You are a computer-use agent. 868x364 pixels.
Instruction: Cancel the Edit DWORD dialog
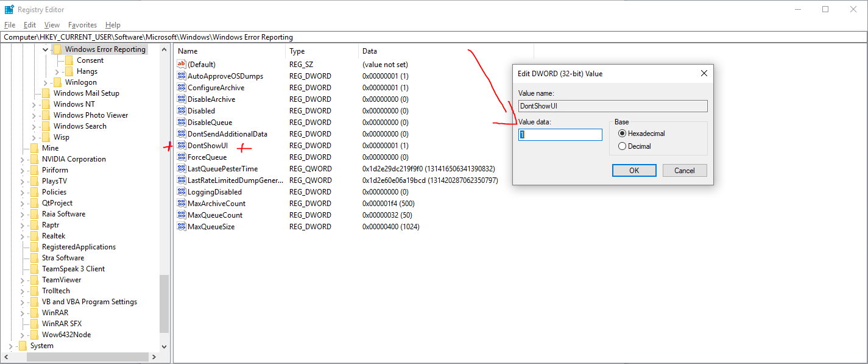click(685, 170)
